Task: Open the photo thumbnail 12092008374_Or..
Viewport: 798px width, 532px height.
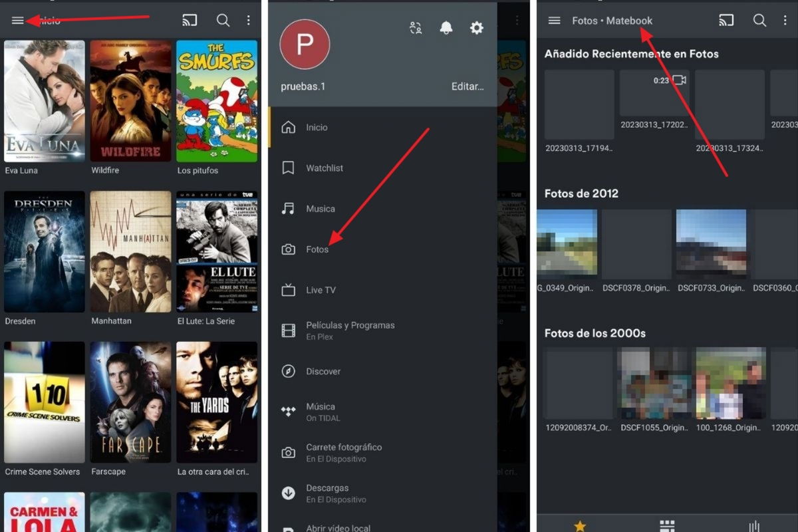Action: point(579,384)
